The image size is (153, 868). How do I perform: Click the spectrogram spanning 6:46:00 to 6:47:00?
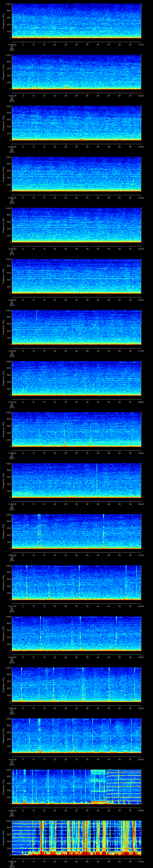tap(77, 327)
